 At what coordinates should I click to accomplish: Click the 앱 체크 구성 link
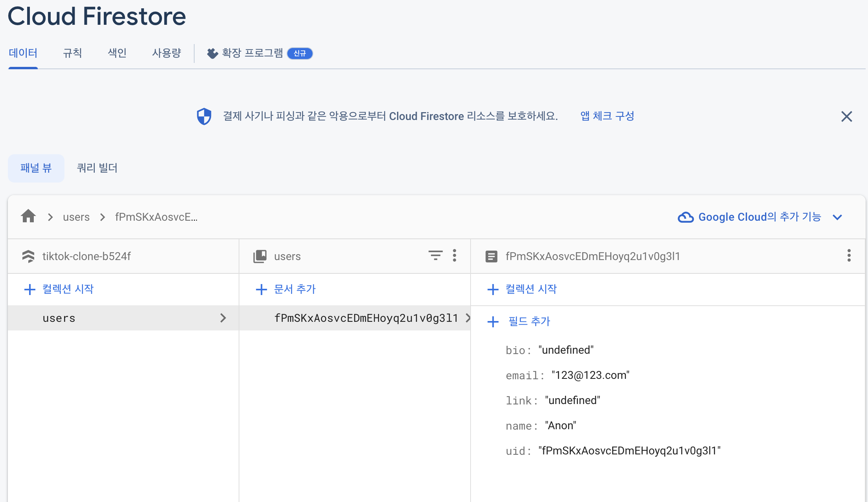click(607, 116)
